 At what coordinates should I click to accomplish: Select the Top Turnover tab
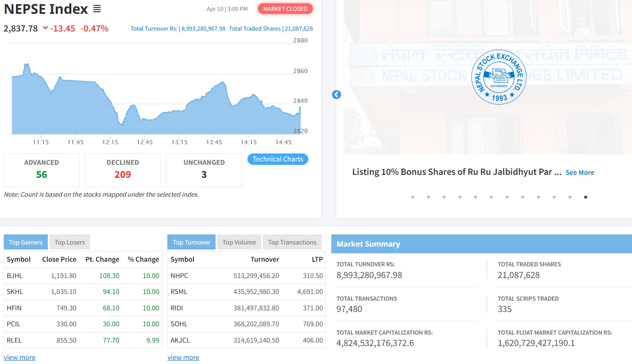pyautogui.click(x=191, y=242)
